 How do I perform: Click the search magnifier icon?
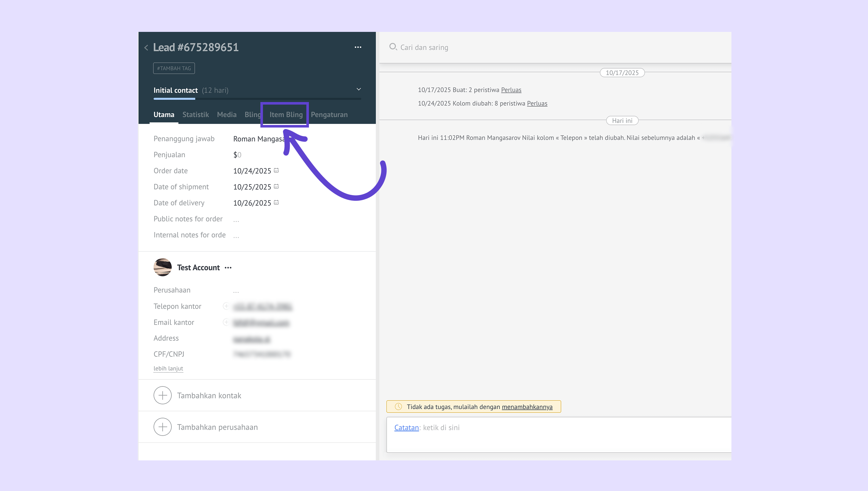(x=393, y=47)
